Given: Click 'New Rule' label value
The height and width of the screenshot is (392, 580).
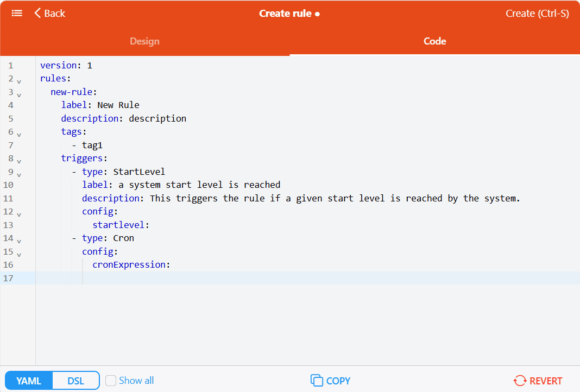Looking at the screenshot, I should tap(118, 105).
